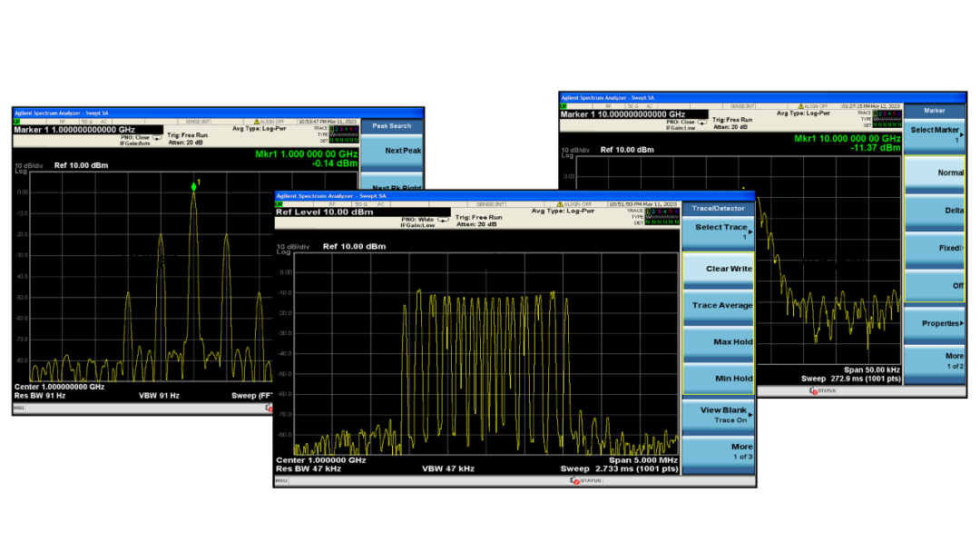The image size is (980, 552).
Task: Click Trace/Detector menu title in front window
Action: click(x=718, y=208)
